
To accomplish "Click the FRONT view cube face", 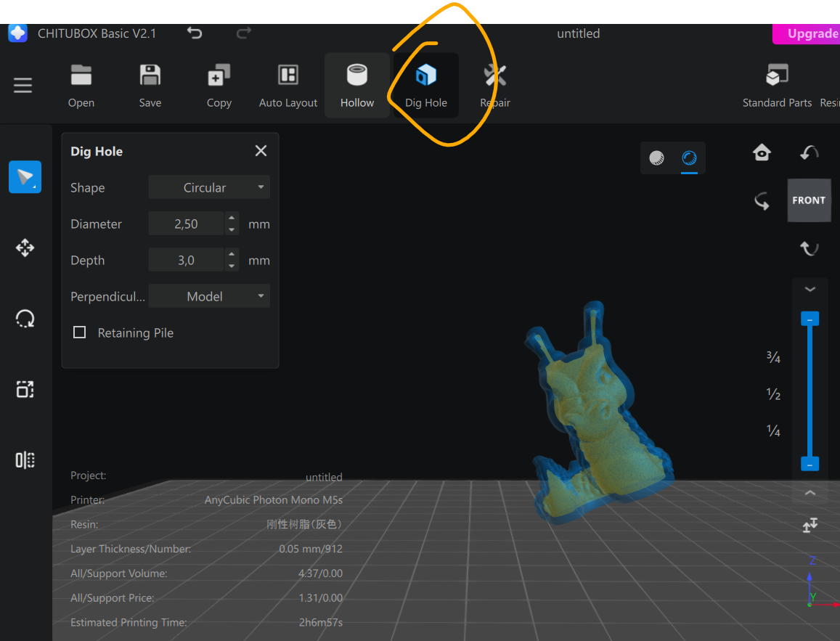I will [809, 200].
